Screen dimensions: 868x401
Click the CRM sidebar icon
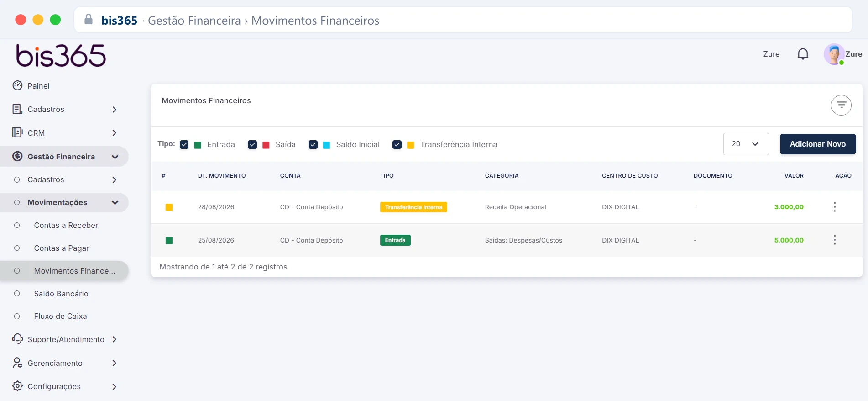point(17,132)
